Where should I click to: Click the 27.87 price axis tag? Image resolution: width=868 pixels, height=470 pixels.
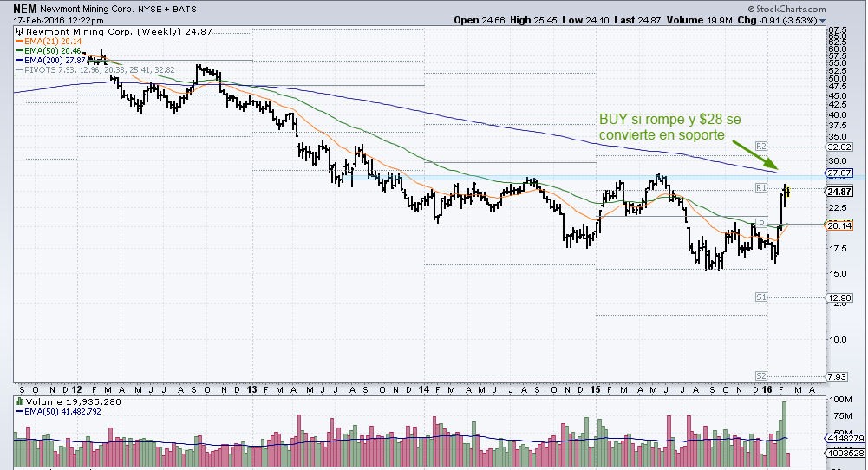tap(839, 173)
